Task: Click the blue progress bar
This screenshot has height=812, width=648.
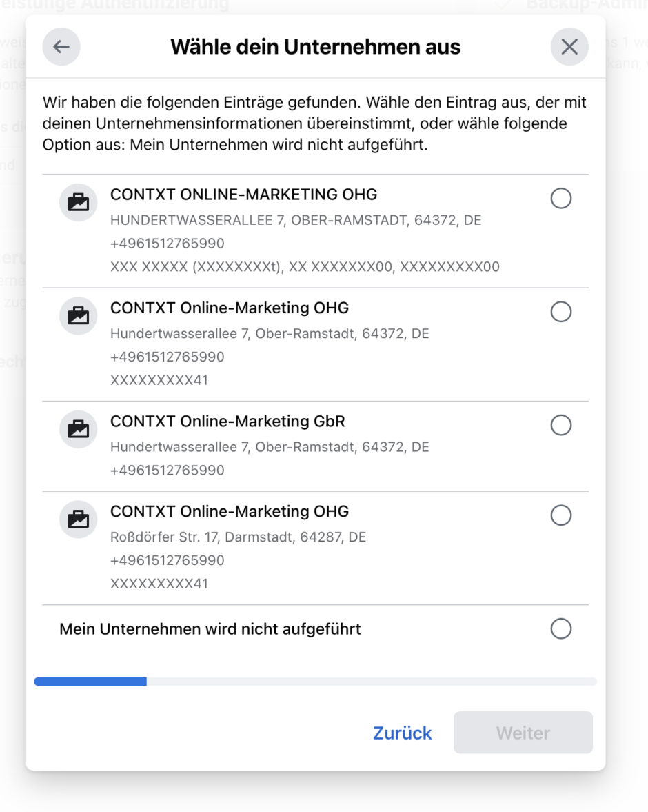Action: [x=315, y=682]
